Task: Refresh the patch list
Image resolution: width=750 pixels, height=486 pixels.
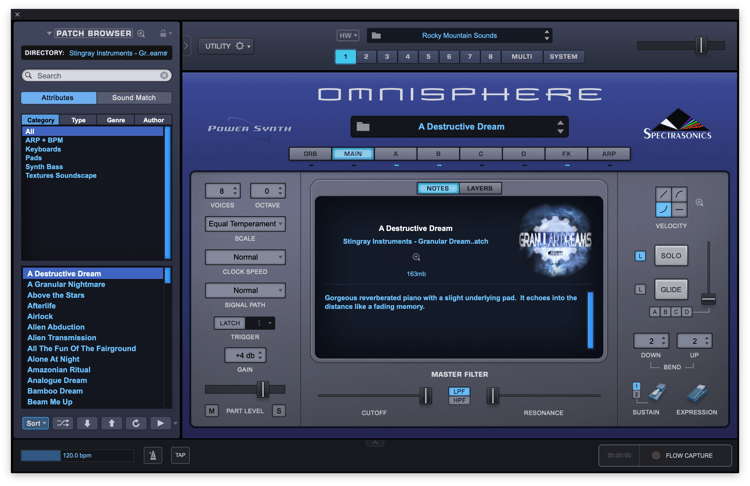Action: tap(136, 423)
